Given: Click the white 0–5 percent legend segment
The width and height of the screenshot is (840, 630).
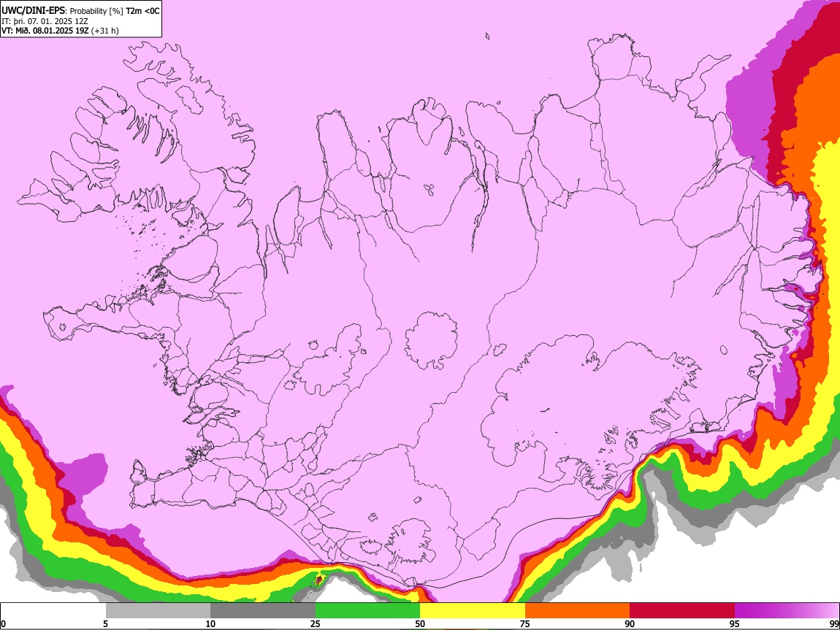Looking at the screenshot, I should (x=53, y=611).
